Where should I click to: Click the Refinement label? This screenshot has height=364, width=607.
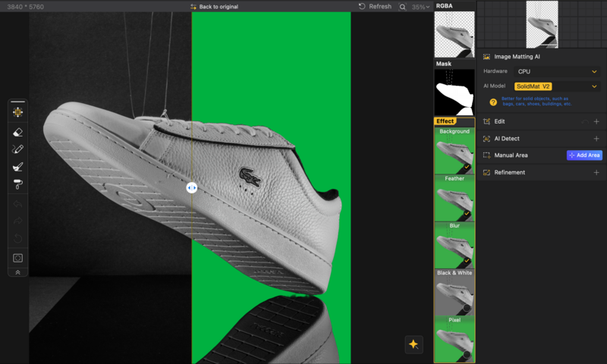pos(509,173)
